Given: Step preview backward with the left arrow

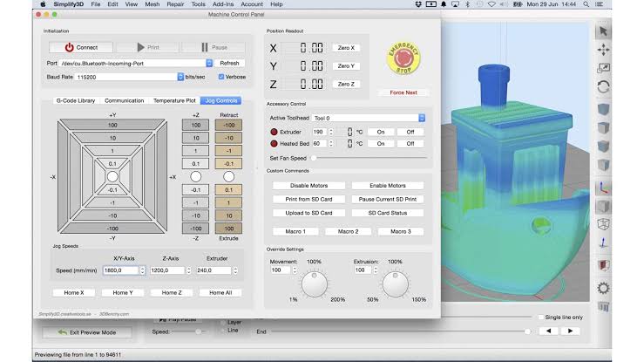Looking at the screenshot, I should (548, 331).
